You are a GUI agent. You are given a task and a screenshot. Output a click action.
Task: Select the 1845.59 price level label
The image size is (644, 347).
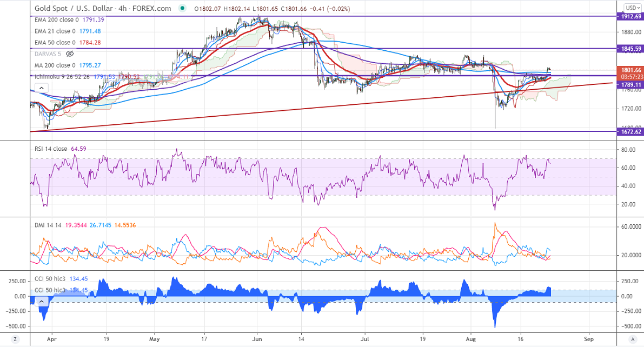click(x=630, y=49)
